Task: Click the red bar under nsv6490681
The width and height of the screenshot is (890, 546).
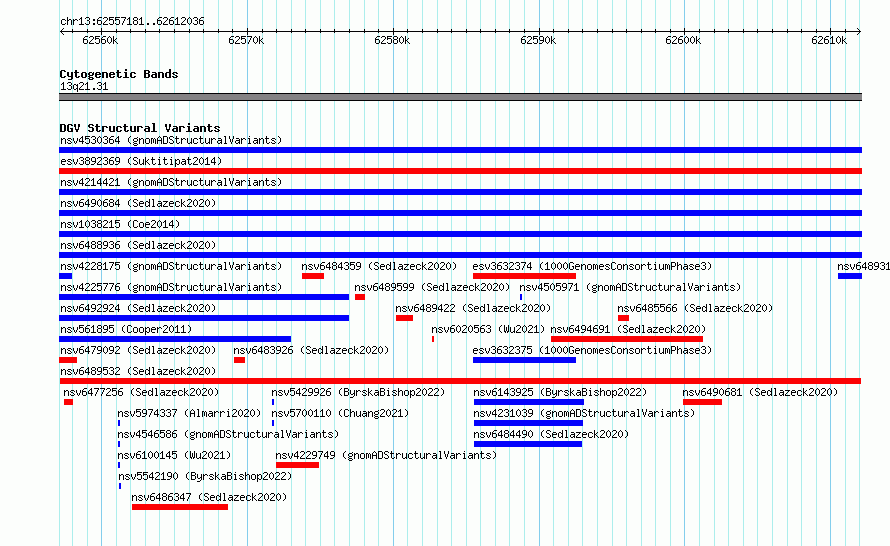Action: (703, 402)
